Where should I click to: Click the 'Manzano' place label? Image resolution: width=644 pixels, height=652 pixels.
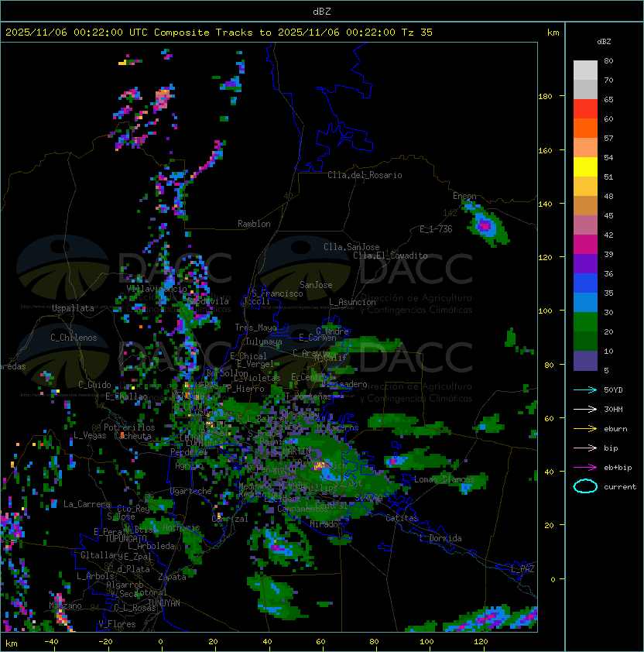pos(65,606)
